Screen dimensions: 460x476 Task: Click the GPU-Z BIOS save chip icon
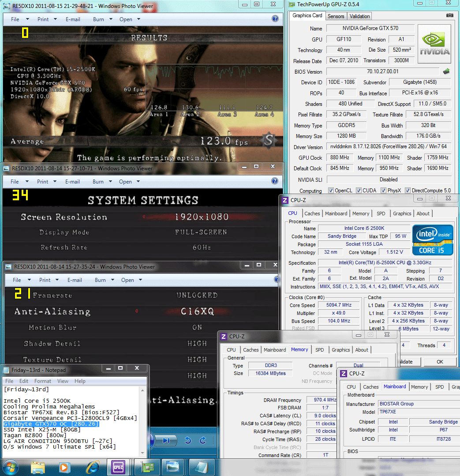446,71
